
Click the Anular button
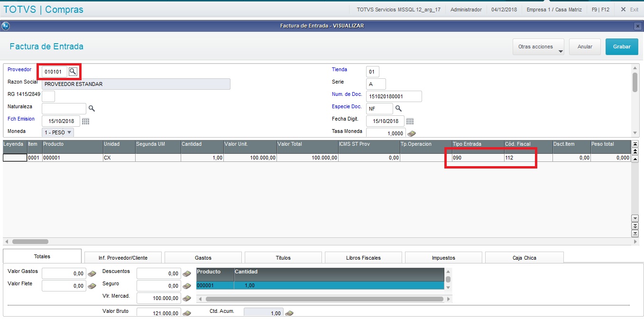click(585, 47)
